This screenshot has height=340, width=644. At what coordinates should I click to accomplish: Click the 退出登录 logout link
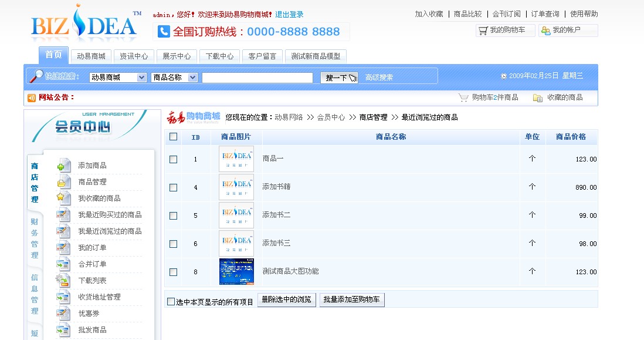(289, 15)
